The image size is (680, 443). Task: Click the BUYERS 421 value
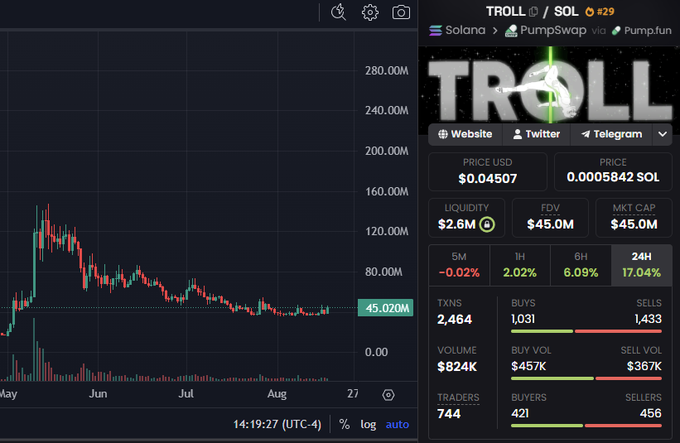click(x=520, y=413)
